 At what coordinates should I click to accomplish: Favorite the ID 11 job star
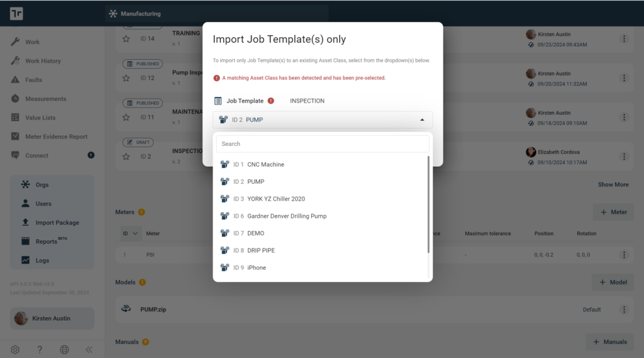126,118
